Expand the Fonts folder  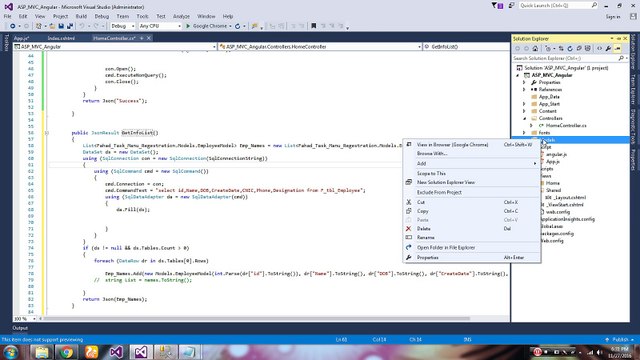[x=524, y=133]
